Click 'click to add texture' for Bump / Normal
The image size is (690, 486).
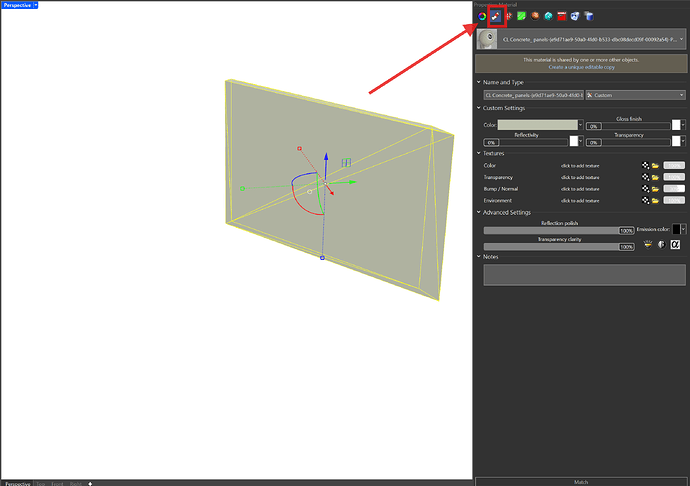(x=580, y=189)
